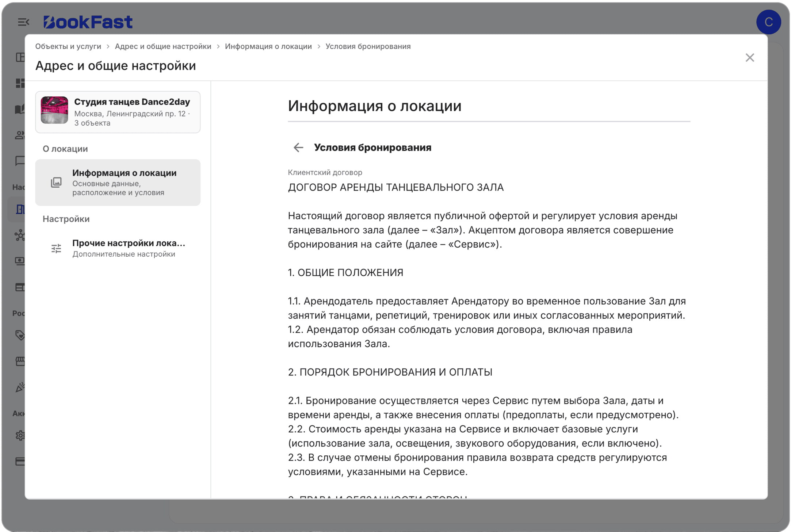Viewport: 791px width, 532px height.
Task: Open Прочие настройки локации menu item
Action: pos(118,249)
